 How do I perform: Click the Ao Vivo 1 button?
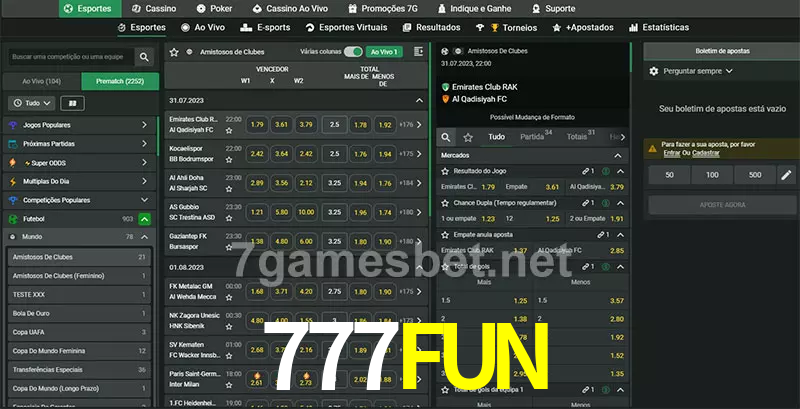tap(384, 52)
